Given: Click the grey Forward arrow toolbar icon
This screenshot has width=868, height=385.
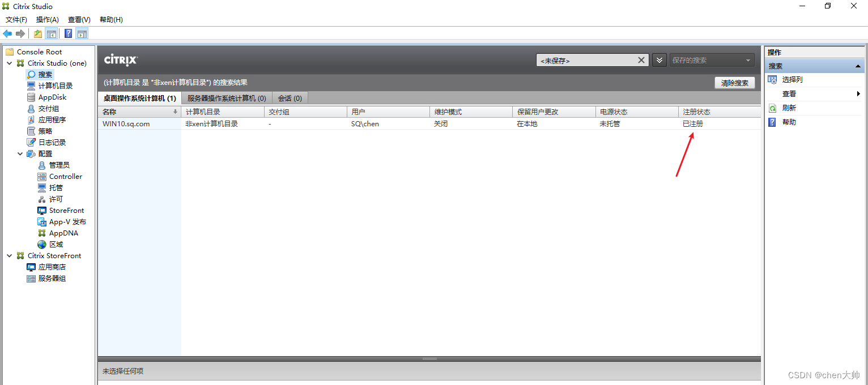Looking at the screenshot, I should (x=20, y=33).
